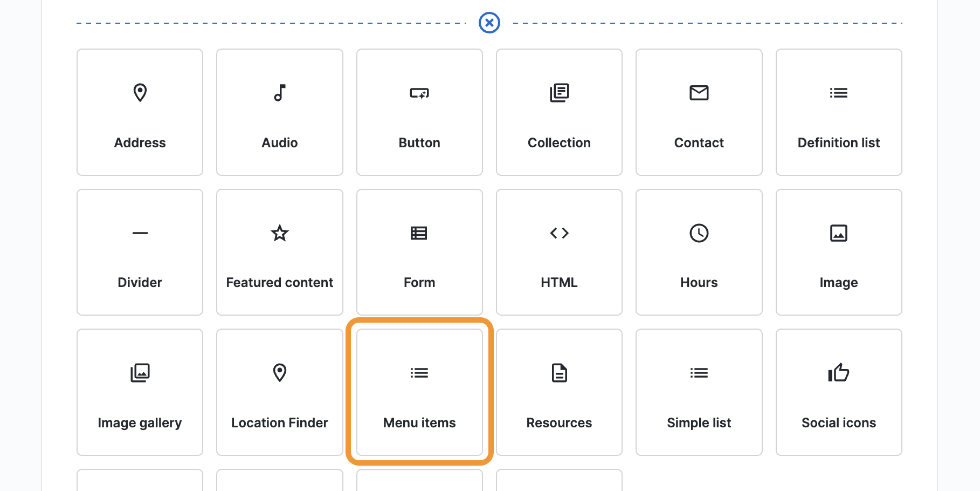The image size is (980, 491).
Task: Select the Address map pin icon
Action: coord(140,93)
